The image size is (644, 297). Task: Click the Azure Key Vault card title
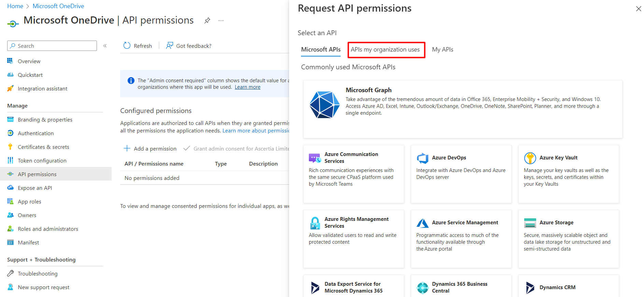558,158
